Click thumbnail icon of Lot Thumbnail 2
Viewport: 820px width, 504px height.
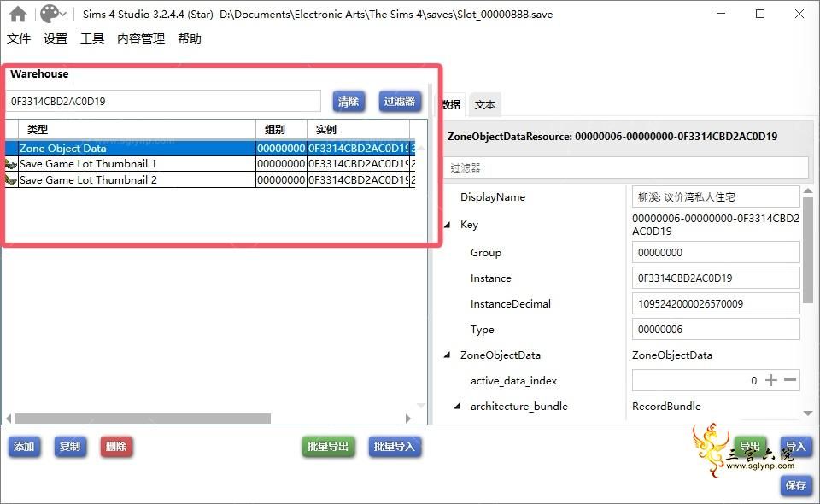[11, 180]
